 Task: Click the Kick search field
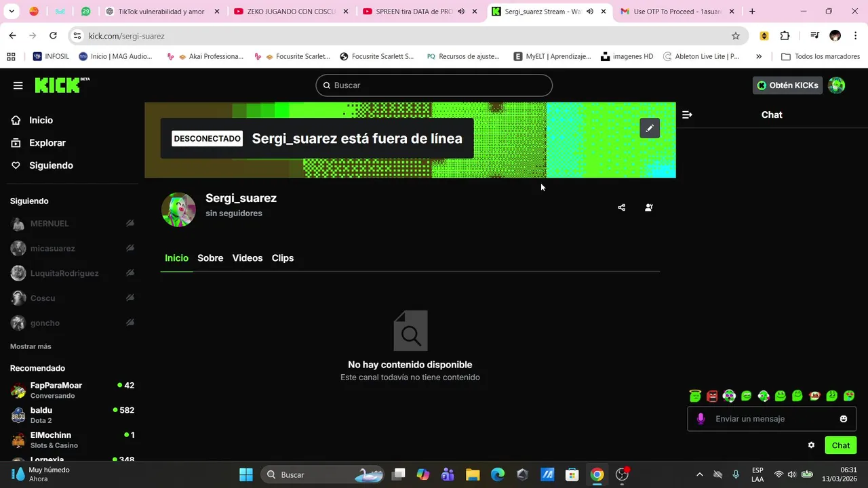[434, 85]
